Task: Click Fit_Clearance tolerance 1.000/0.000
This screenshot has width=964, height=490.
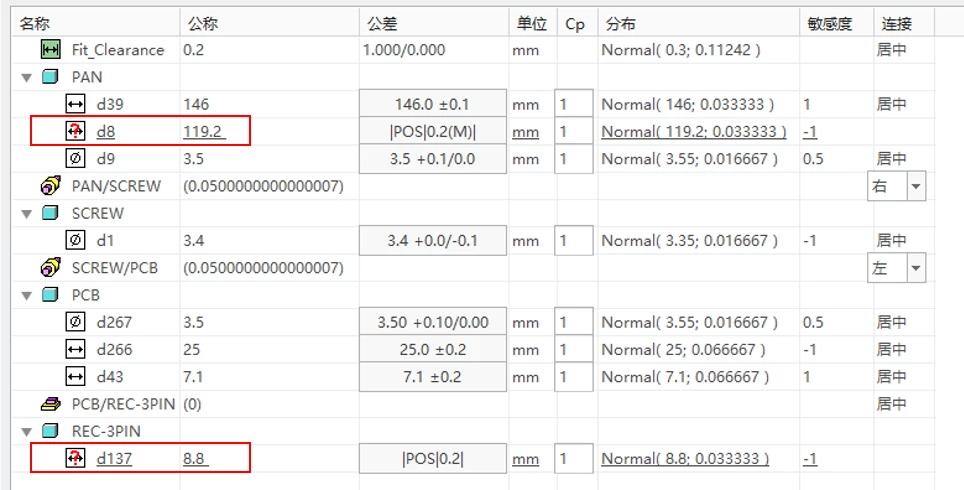Action: (x=404, y=50)
